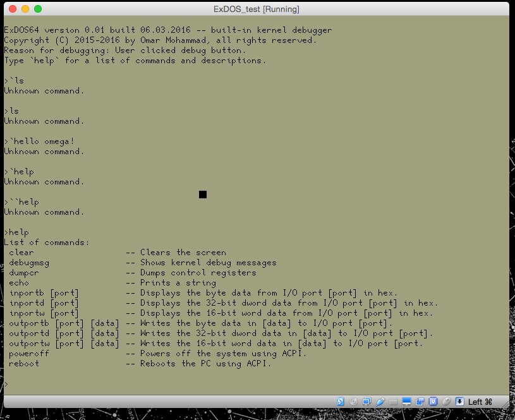Click the window resize grip corner
515x420 pixels.
(x=506, y=405)
